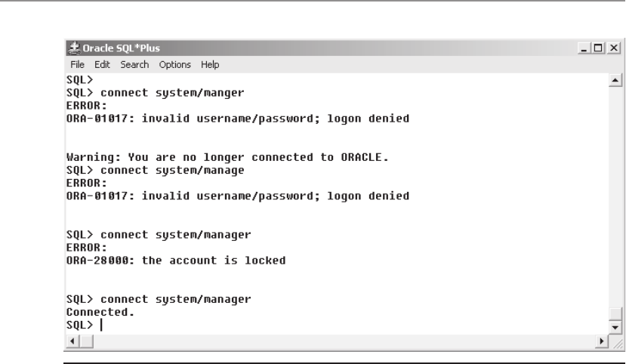Open the Edit menu

(x=102, y=65)
